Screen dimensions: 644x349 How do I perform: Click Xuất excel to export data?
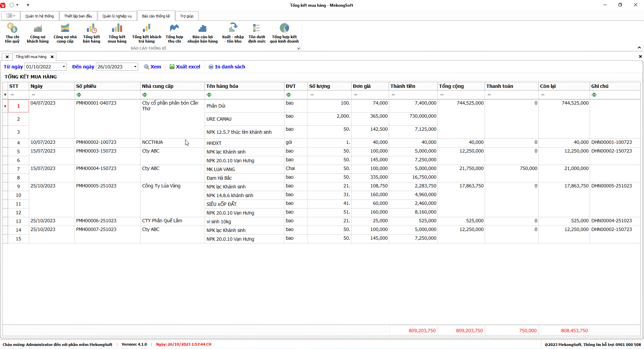click(x=185, y=67)
